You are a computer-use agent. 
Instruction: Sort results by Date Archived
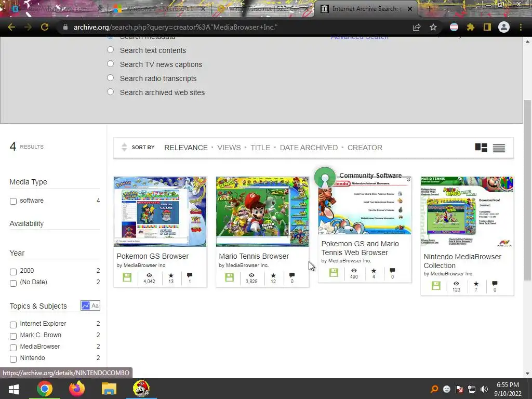pos(309,148)
